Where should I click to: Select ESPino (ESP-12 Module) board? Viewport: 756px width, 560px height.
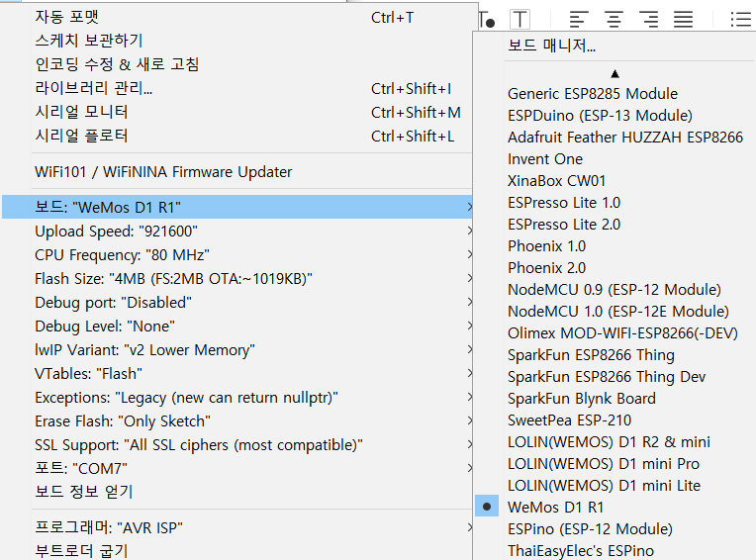click(x=614, y=528)
